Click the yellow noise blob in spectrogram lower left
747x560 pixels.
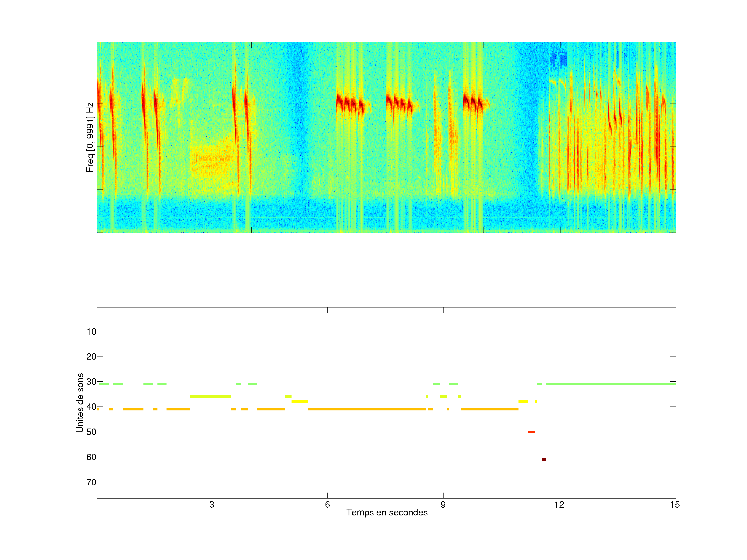211,161
